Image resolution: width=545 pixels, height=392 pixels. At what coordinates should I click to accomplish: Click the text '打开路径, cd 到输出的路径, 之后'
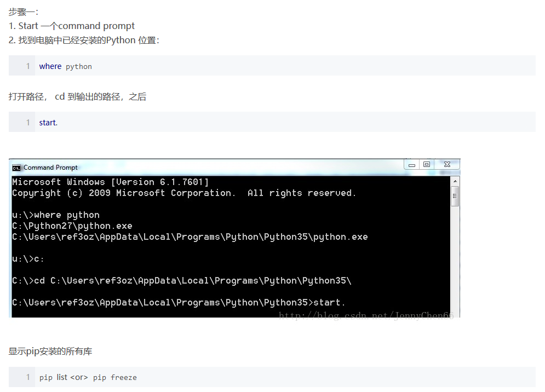pyautogui.click(x=78, y=96)
